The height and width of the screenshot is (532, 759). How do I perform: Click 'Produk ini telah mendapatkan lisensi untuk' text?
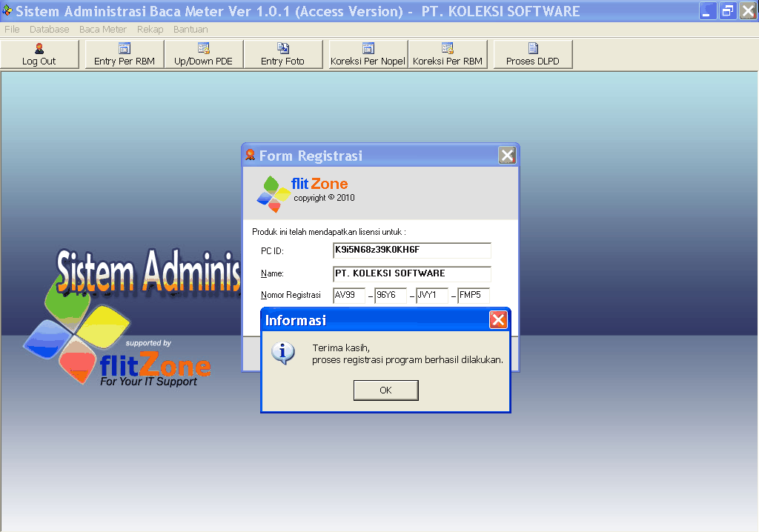click(329, 232)
